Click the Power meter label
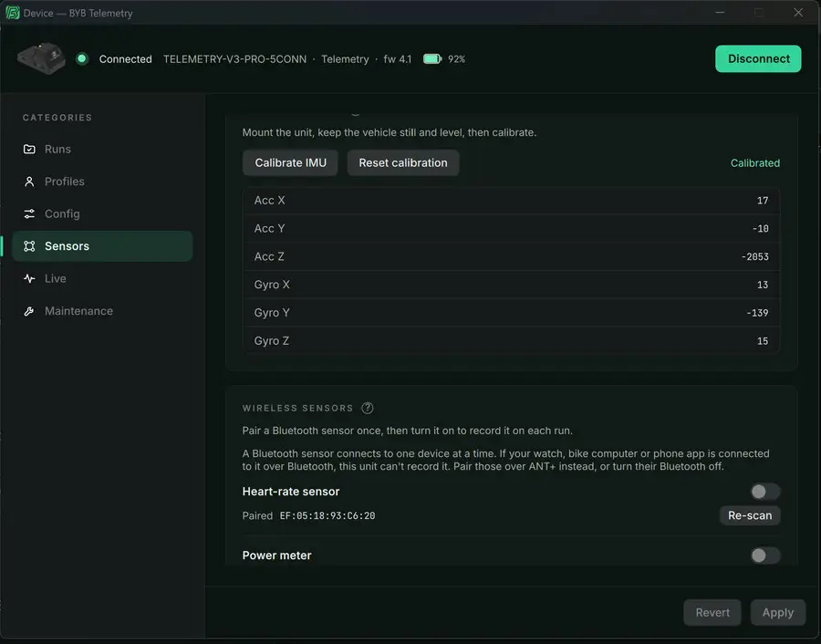This screenshot has width=821, height=644. point(276,556)
